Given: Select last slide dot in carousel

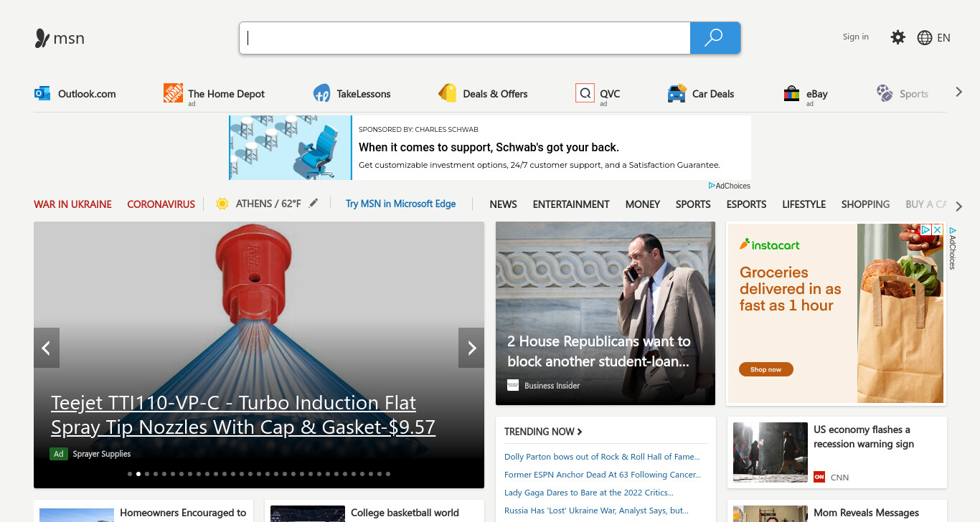Looking at the screenshot, I should [388, 474].
